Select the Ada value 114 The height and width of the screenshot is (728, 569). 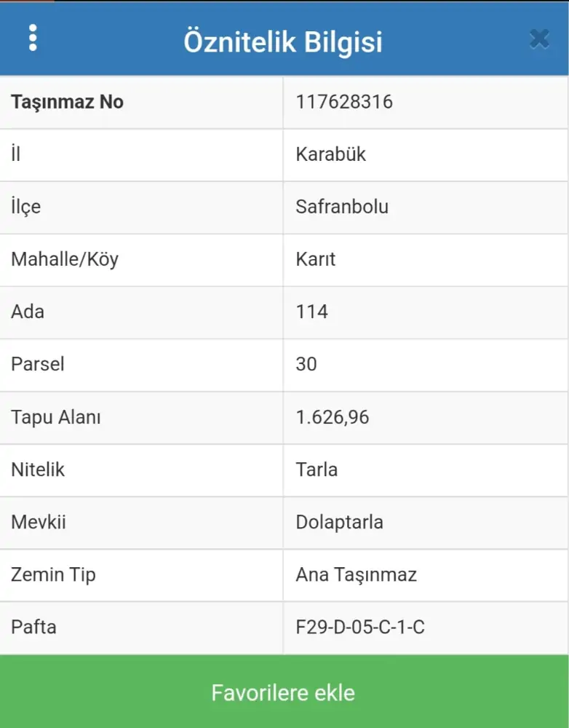[312, 312]
